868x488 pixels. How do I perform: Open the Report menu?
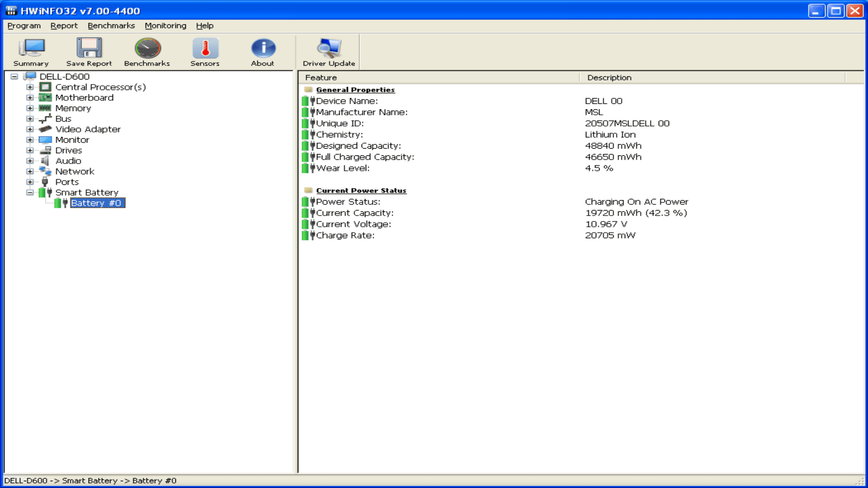pyautogui.click(x=64, y=26)
